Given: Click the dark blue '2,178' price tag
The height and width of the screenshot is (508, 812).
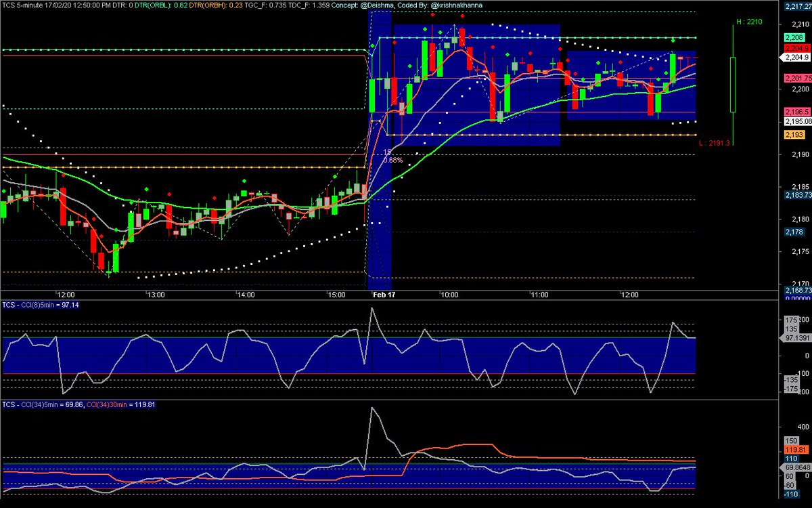Looking at the screenshot, I should [x=793, y=232].
